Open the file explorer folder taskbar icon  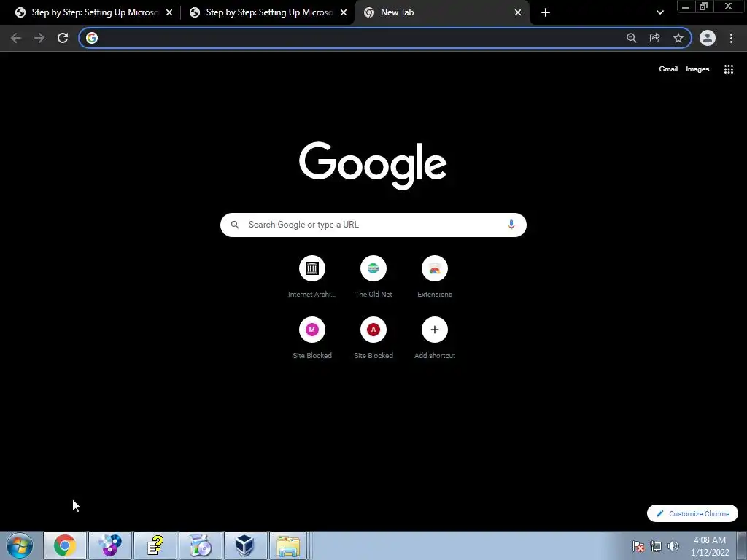(x=289, y=545)
